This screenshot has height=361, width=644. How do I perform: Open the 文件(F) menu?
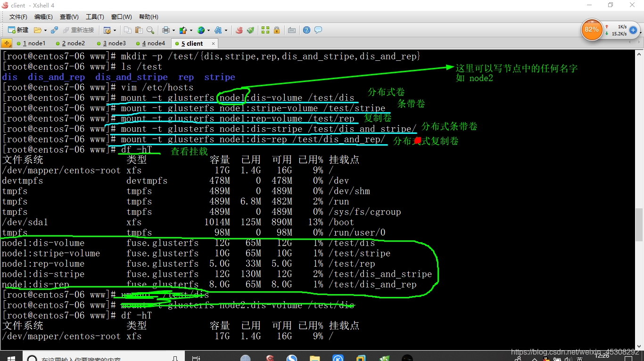(x=18, y=17)
